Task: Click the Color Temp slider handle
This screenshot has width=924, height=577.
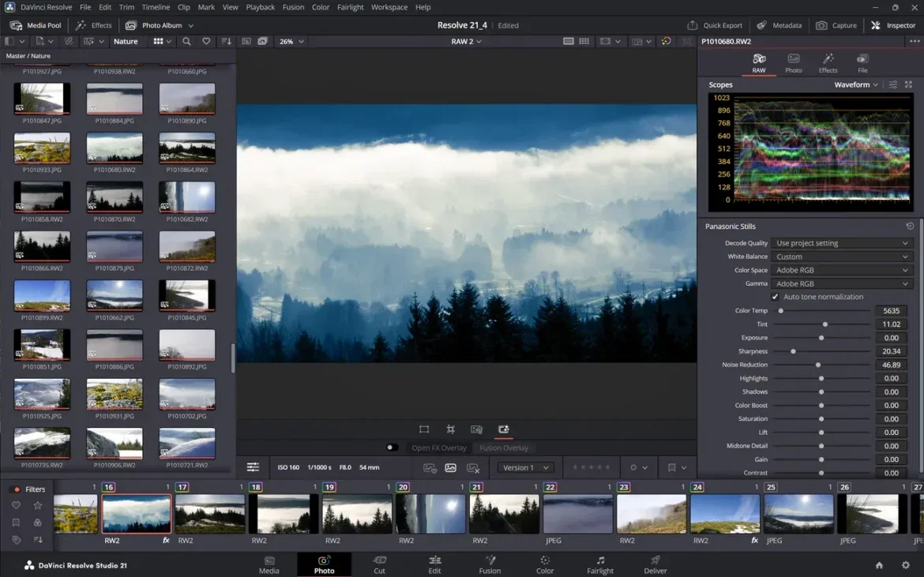Action: coord(781,311)
